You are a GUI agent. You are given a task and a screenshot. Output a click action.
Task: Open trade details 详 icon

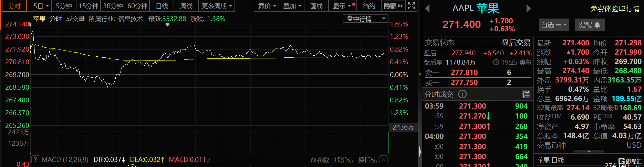pos(526,94)
